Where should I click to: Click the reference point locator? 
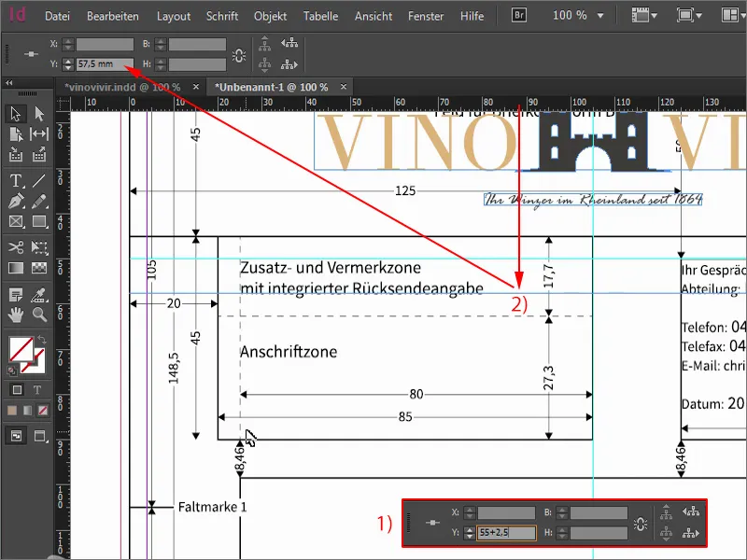[x=31, y=54]
